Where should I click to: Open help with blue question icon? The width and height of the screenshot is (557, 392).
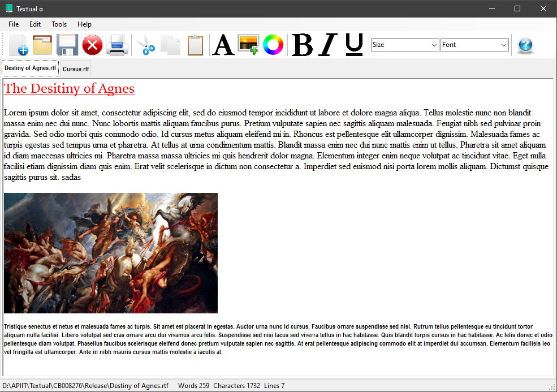pos(525,45)
